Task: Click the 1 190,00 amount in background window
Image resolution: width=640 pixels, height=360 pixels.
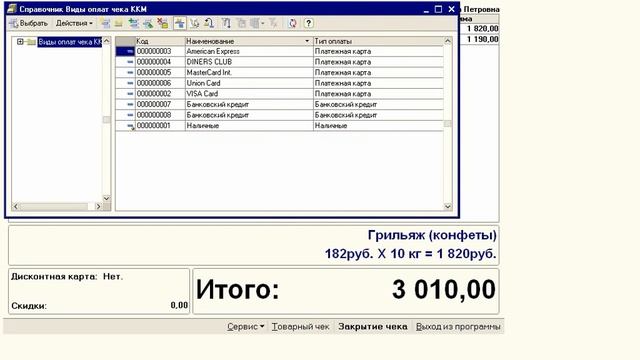Action: [x=482, y=39]
